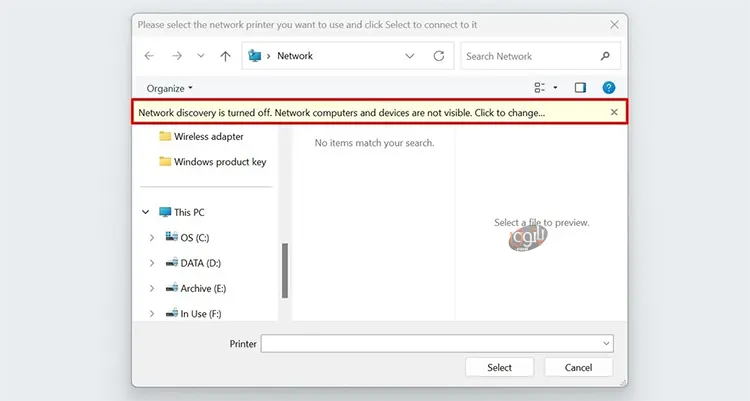
Task: Open the Printer combo box dropdown
Action: click(606, 344)
